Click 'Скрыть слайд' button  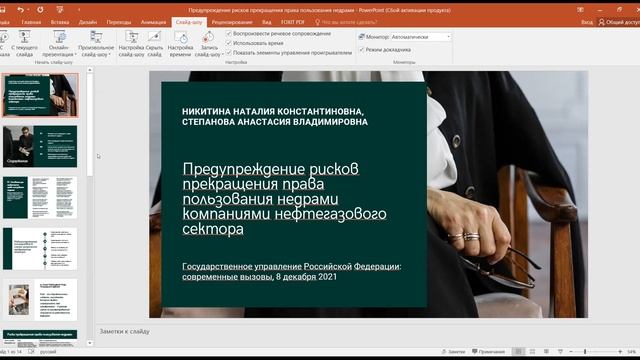click(155, 43)
